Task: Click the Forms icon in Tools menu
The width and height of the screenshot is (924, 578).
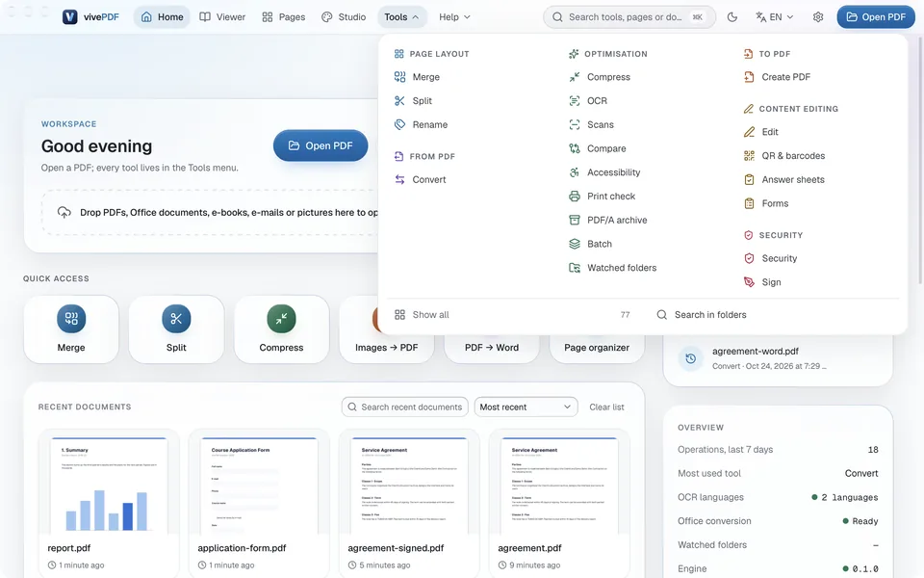Action: pos(749,203)
